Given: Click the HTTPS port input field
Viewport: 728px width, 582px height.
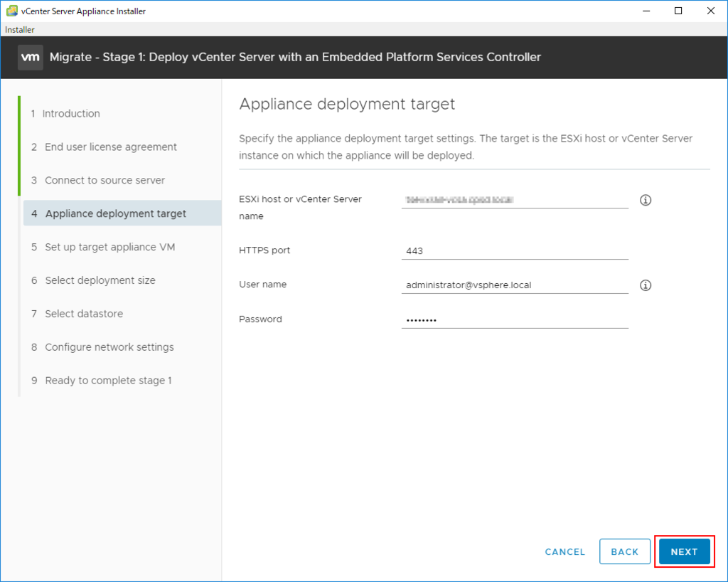Looking at the screenshot, I should point(515,251).
